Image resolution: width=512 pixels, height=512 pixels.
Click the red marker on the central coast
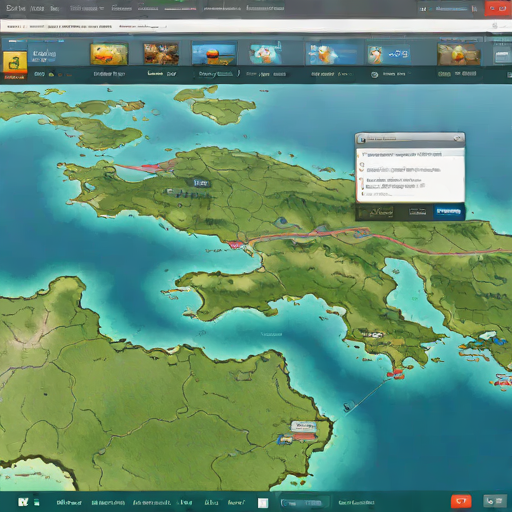tap(234, 245)
